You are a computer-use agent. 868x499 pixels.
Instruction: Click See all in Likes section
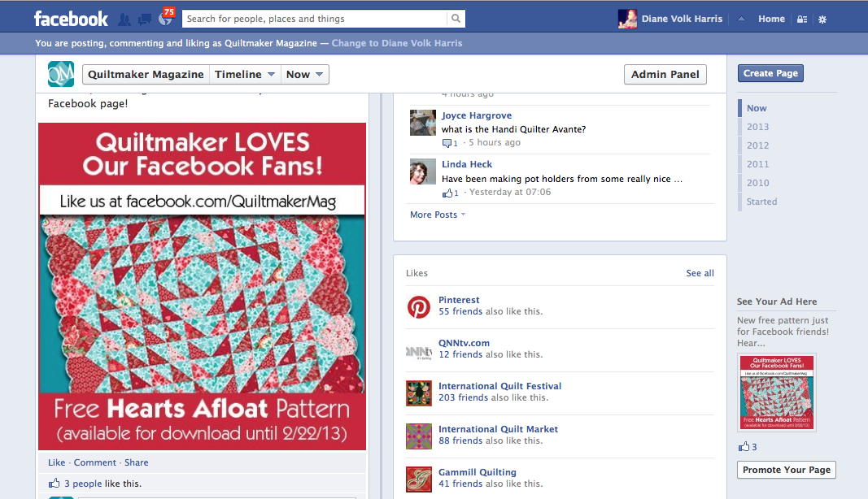pyautogui.click(x=700, y=273)
